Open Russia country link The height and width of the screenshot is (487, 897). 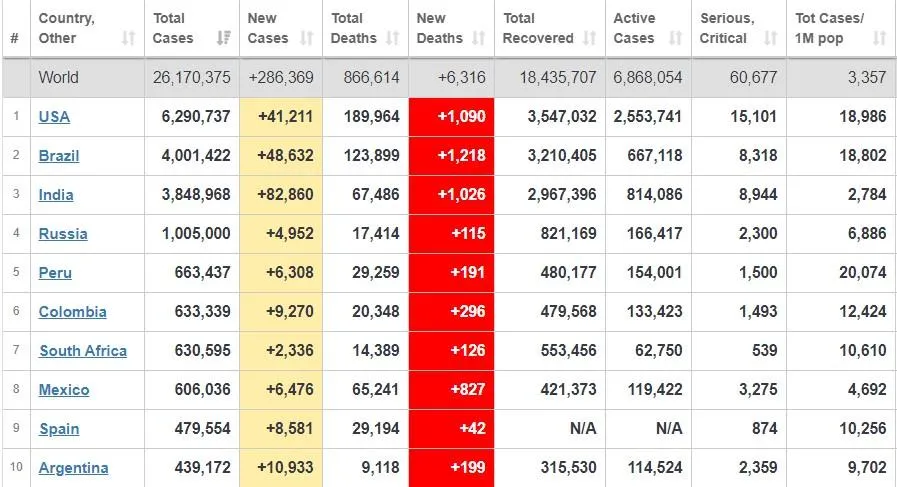pos(63,234)
